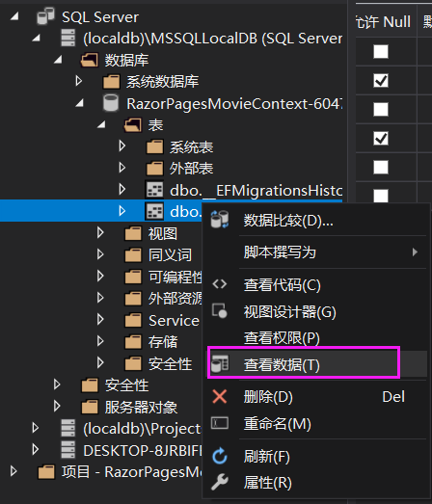The width and height of the screenshot is (432, 504).
Task: Click the dbo.__EFMigrationsHistory table icon
Action: pos(154,190)
